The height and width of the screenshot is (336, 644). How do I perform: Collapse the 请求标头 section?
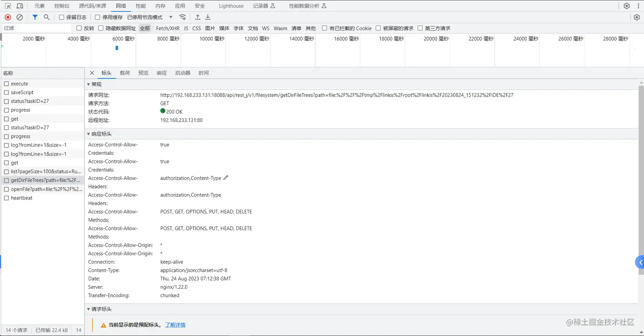89,309
